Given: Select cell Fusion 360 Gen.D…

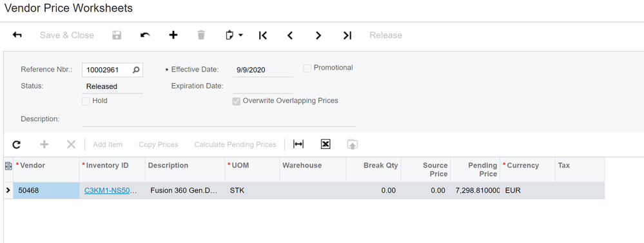Looking at the screenshot, I should 185,190.
